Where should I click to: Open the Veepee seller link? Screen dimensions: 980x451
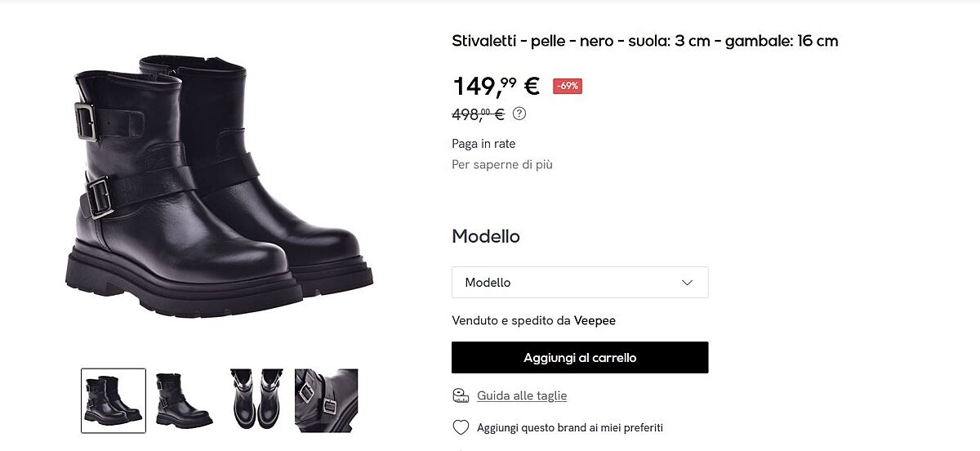[x=595, y=320]
